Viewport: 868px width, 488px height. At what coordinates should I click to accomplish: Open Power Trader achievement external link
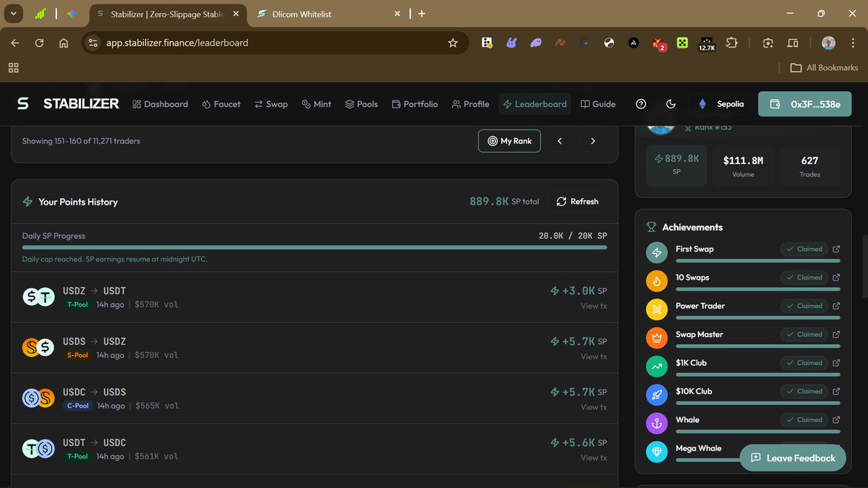point(836,306)
